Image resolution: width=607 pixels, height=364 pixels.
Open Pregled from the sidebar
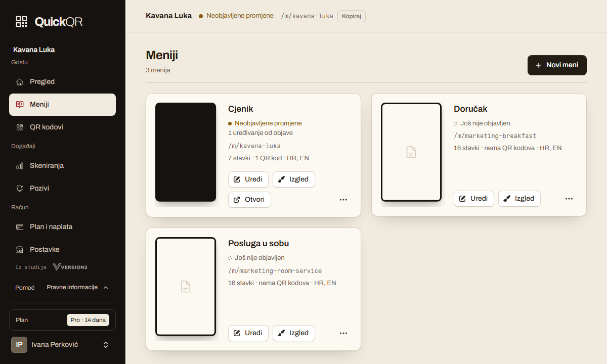click(62, 81)
